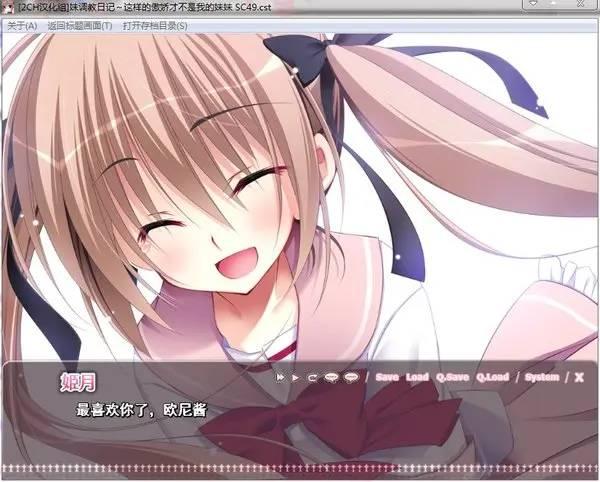Screen dimensions: 600x482
Task: Start auto-play with the play triangle icon
Action: point(295,378)
